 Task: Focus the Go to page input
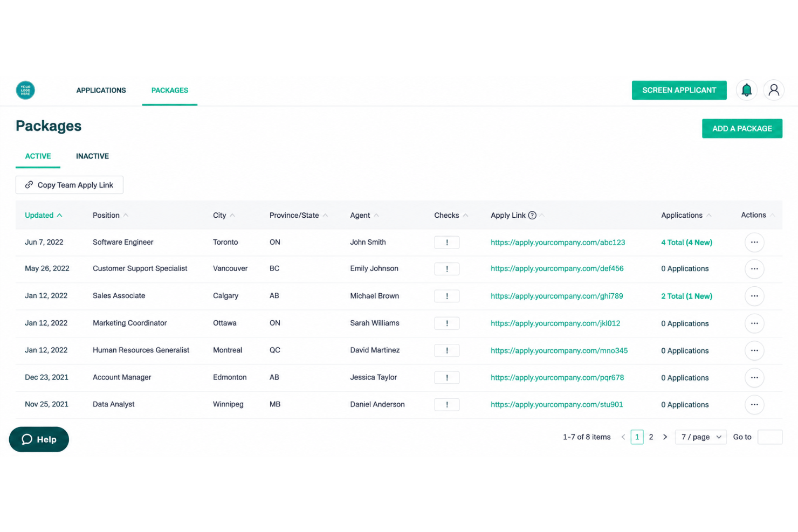click(x=770, y=437)
